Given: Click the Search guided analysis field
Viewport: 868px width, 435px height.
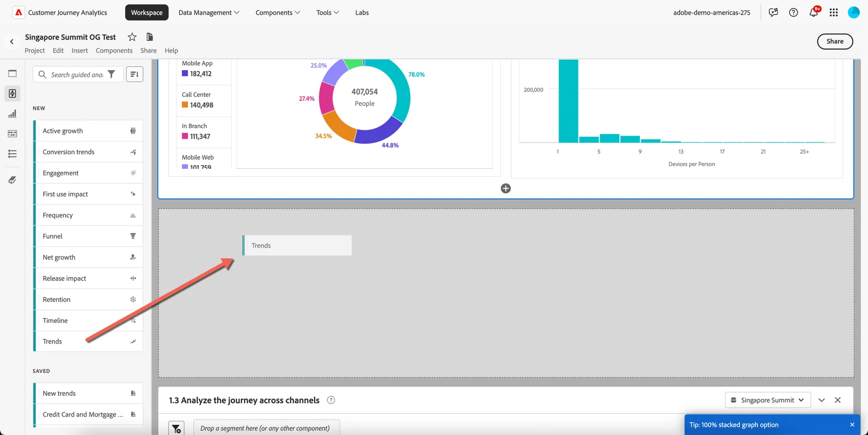Looking at the screenshot, I should click(77, 75).
